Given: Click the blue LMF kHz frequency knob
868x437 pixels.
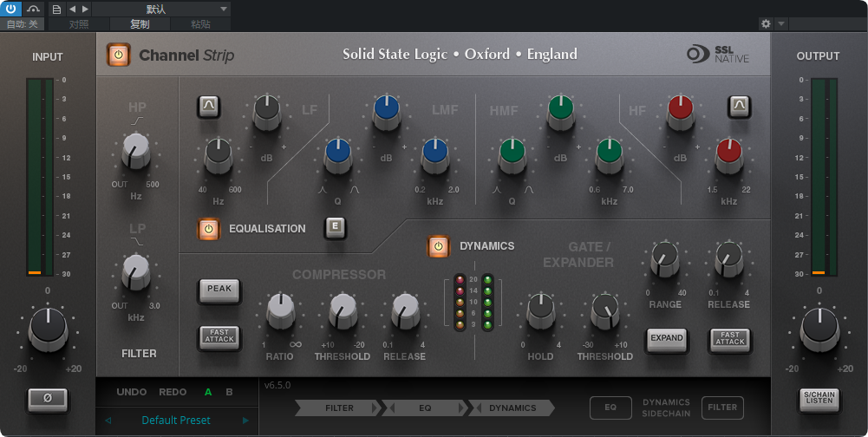Looking at the screenshot, I should (x=435, y=155).
